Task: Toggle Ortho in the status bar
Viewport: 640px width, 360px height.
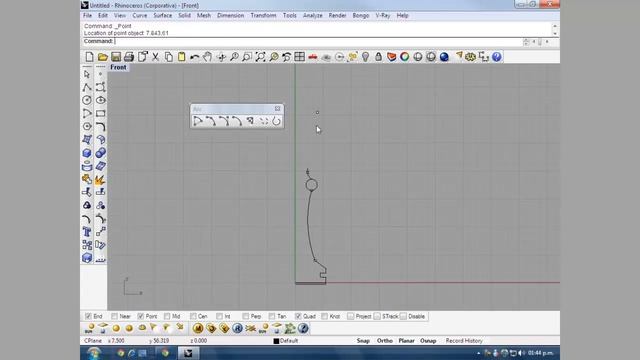Action: coord(384,341)
